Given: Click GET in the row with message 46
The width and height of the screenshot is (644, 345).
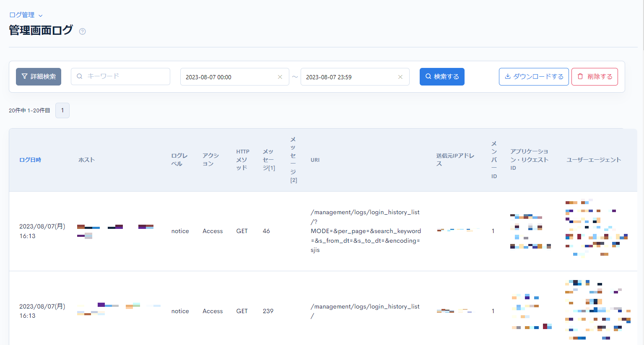Looking at the screenshot, I should point(242,231).
